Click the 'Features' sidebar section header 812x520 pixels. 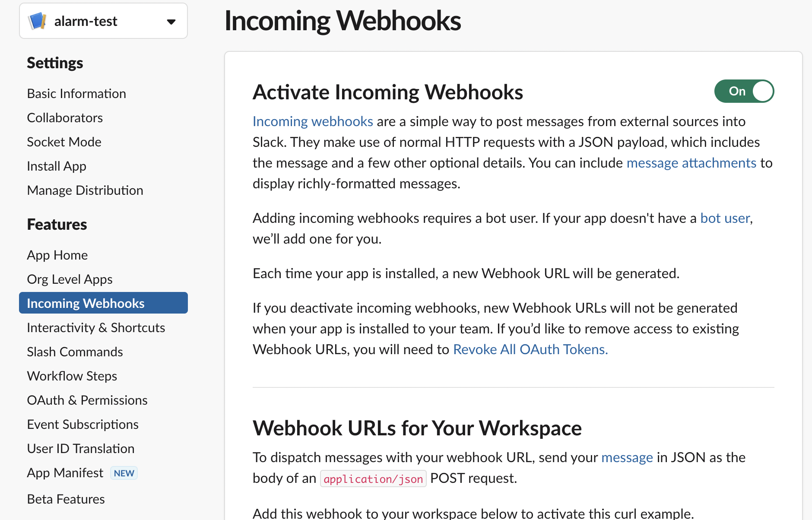(57, 225)
